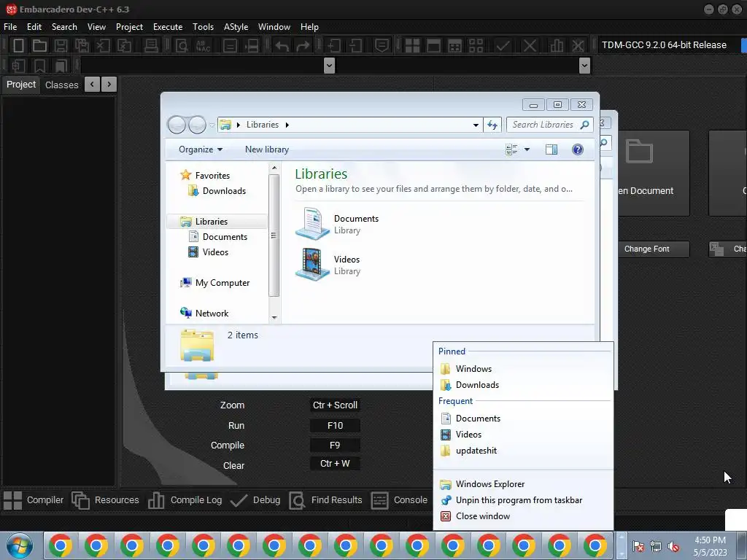Switch to the Compile Log tab
This screenshot has width=747, height=560.
click(185, 500)
